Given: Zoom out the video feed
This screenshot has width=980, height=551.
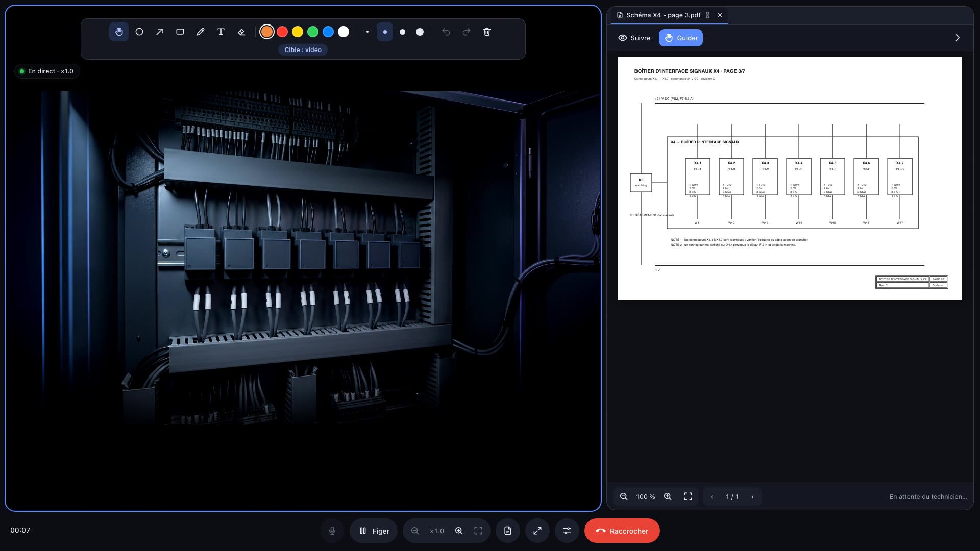Looking at the screenshot, I should click(x=415, y=531).
